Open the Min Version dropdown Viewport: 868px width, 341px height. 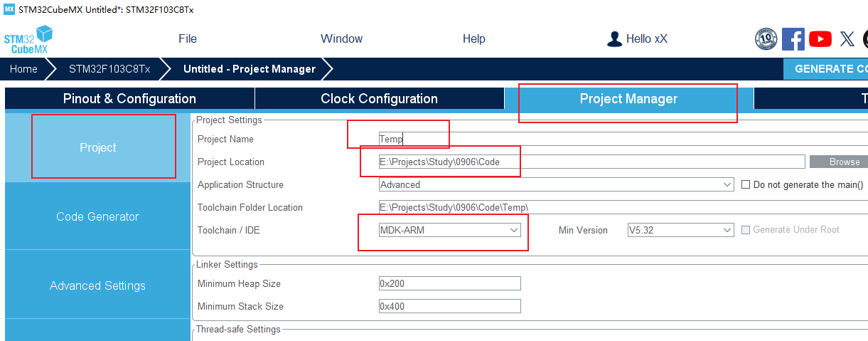point(680,231)
